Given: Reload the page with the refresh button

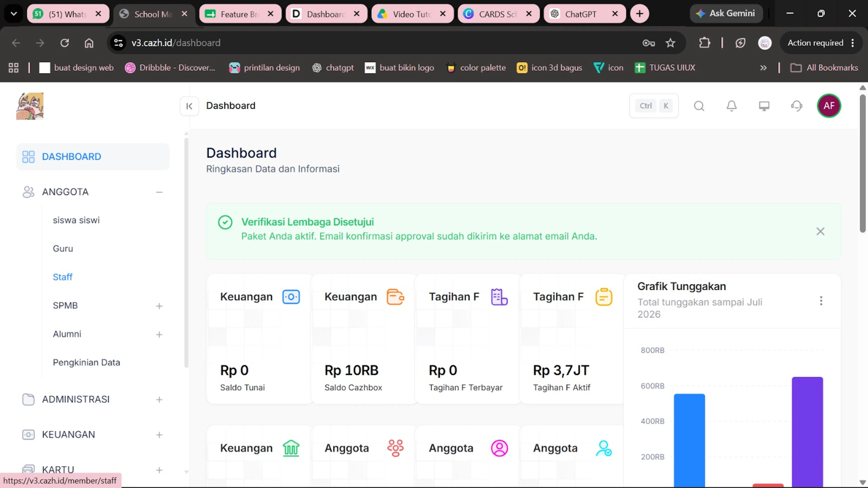Looking at the screenshot, I should (64, 43).
